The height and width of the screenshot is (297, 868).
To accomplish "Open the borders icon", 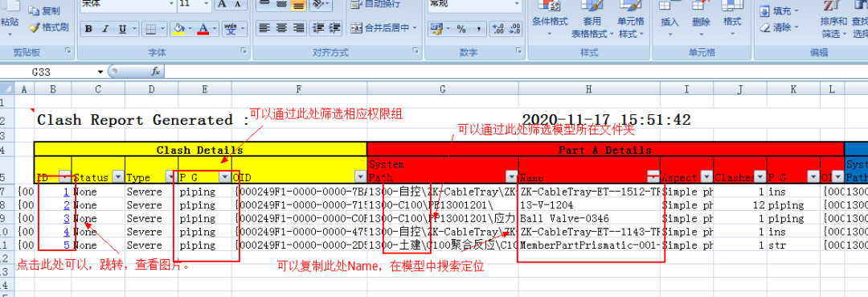I will [x=150, y=29].
